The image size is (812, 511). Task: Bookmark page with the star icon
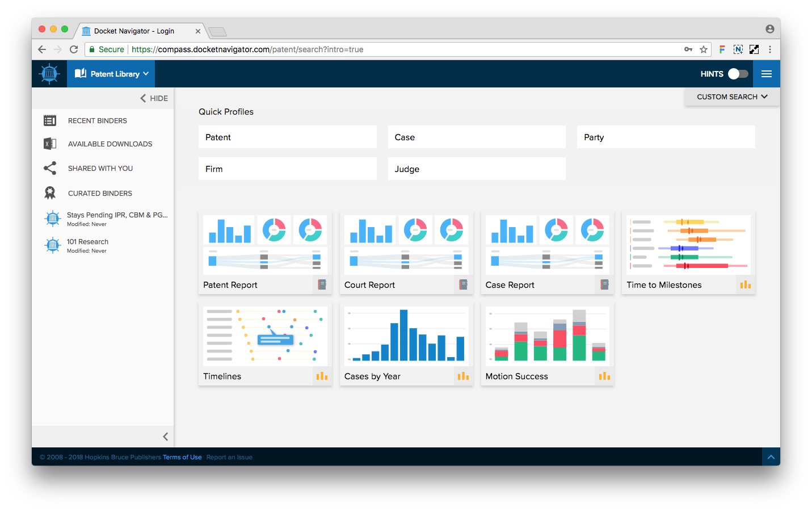(x=704, y=49)
